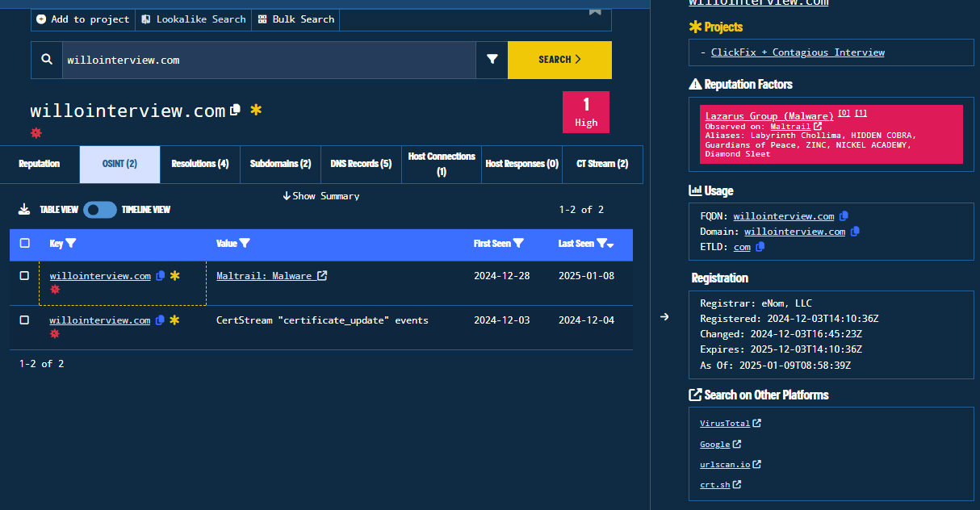This screenshot has height=510, width=980.
Task: Click the arrow to collapse the side panel
Action: [664, 316]
